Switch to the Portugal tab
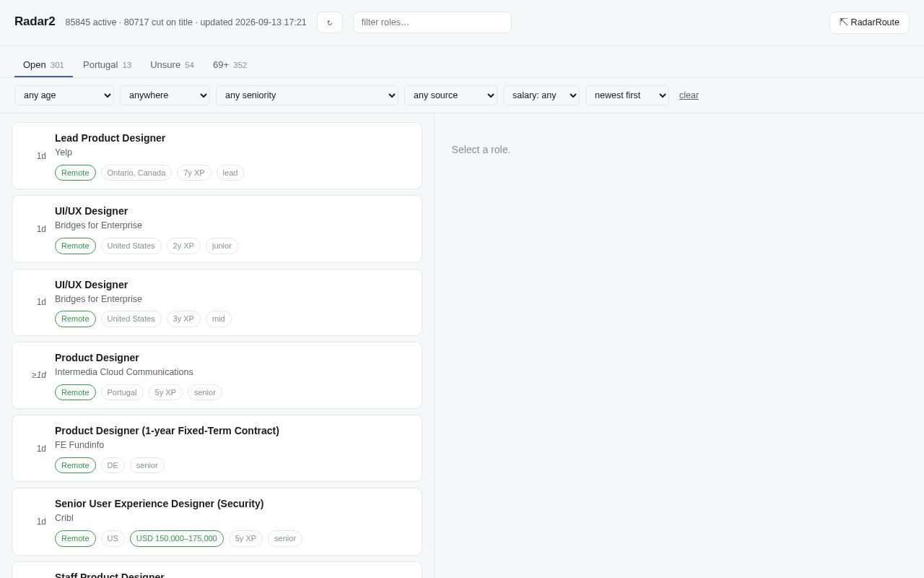 (x=107, y=65)
